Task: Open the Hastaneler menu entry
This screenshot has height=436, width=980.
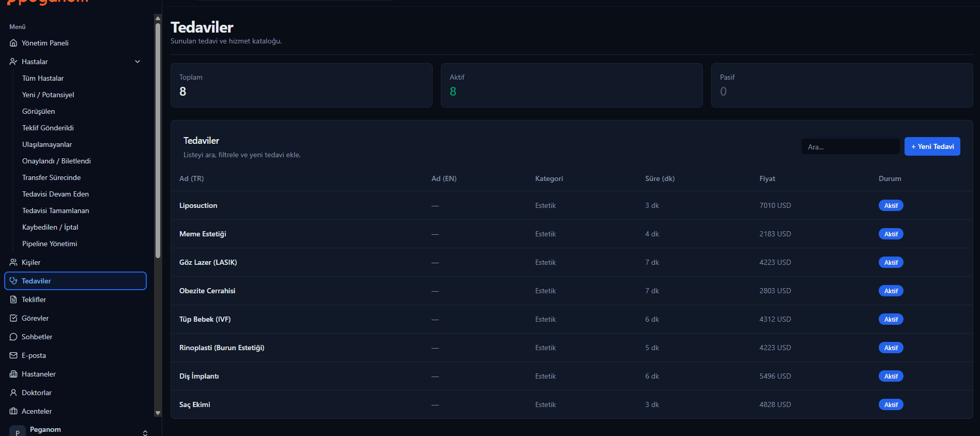Action: (x=75, y=374)
